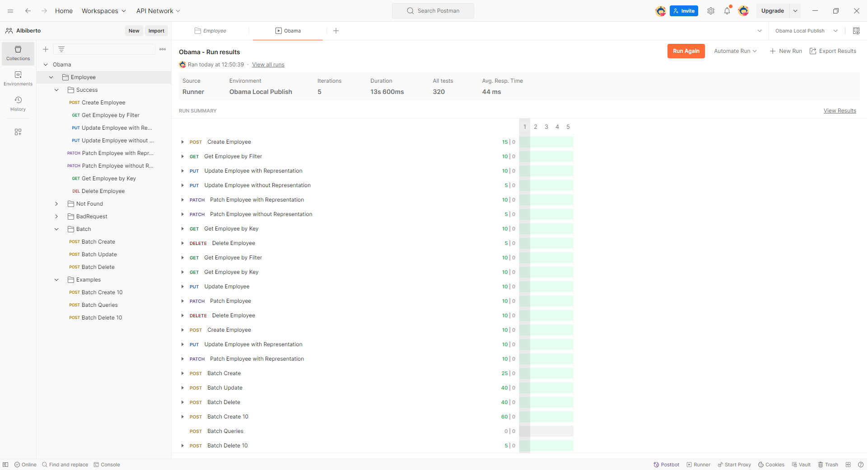
Task: Open the hamburger menu icon
Action: coord(10,11)
